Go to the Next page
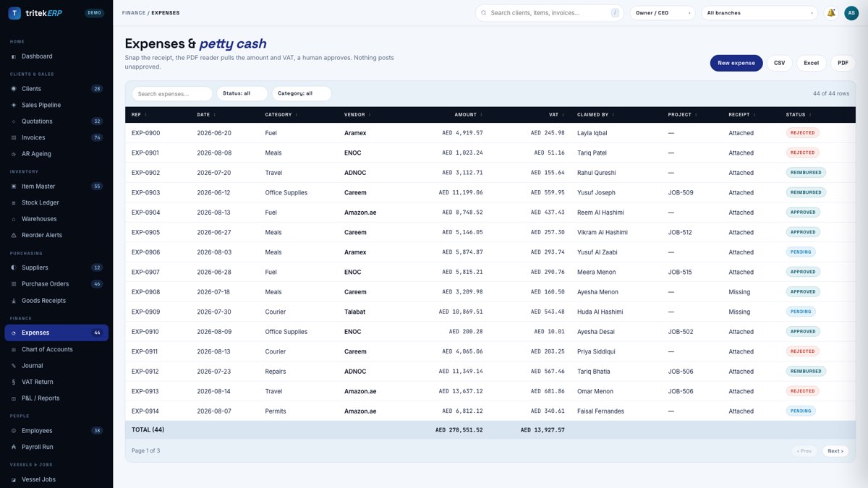 pos(835,450)
